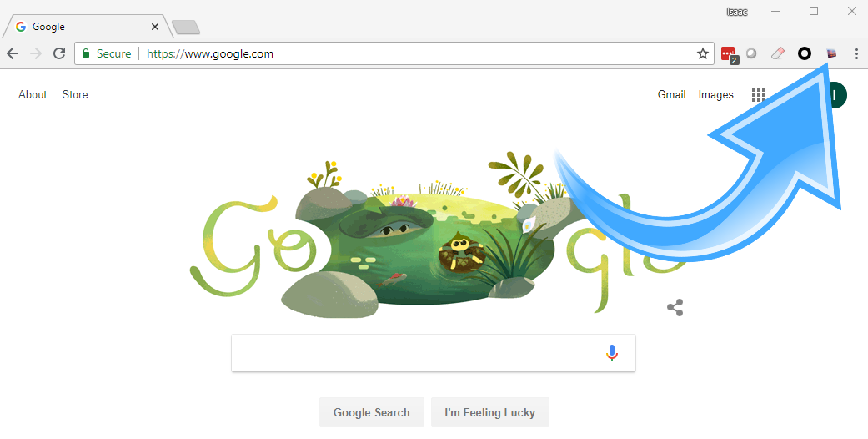Open the Gmail link

coord(671,95)
